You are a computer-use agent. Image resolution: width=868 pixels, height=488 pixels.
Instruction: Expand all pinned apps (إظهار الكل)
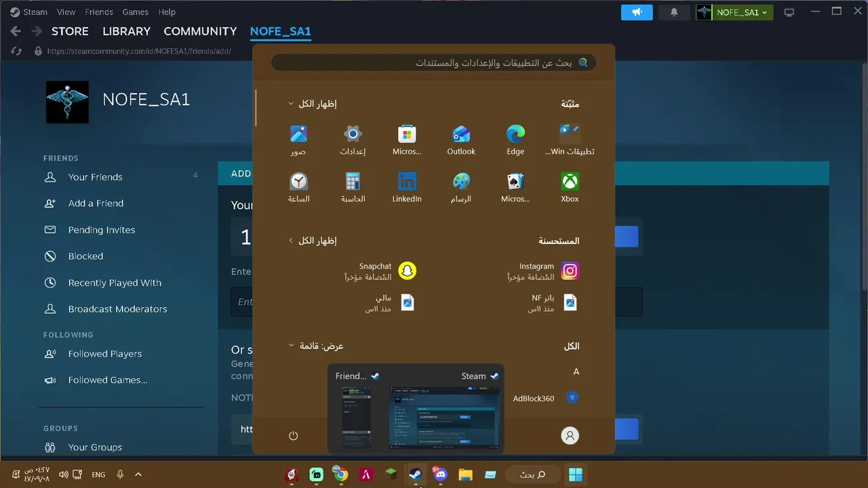coord(313,104)
